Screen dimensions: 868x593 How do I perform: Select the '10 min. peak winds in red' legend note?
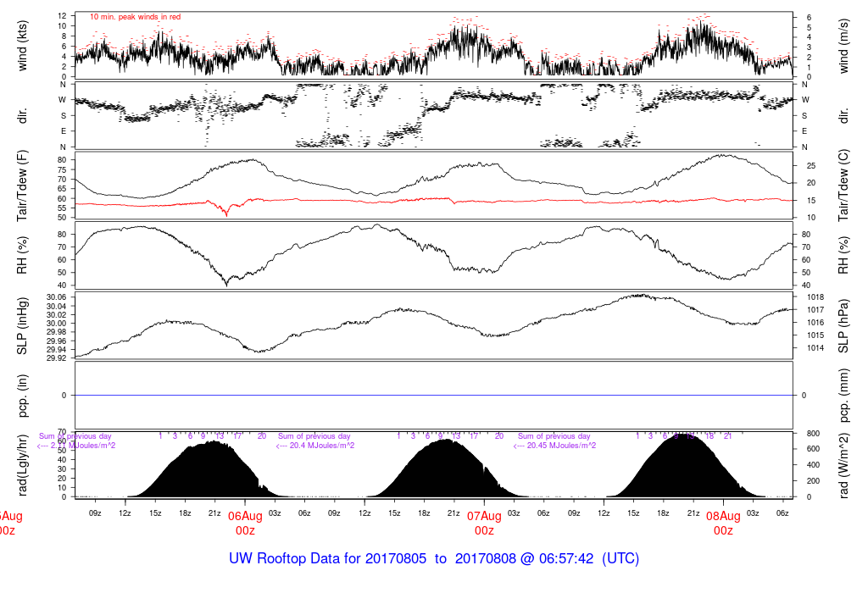[135, 17]
